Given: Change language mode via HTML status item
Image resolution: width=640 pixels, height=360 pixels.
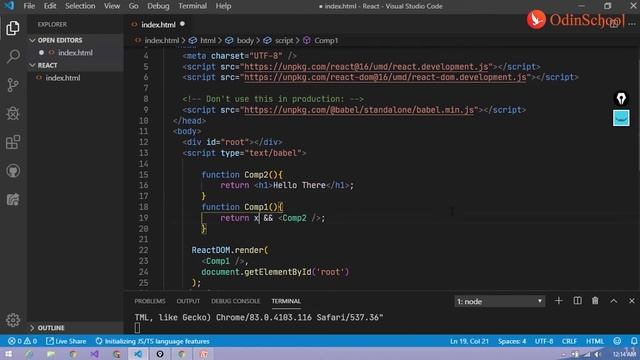Looking at the screenshot, I should tap(595, 341).
